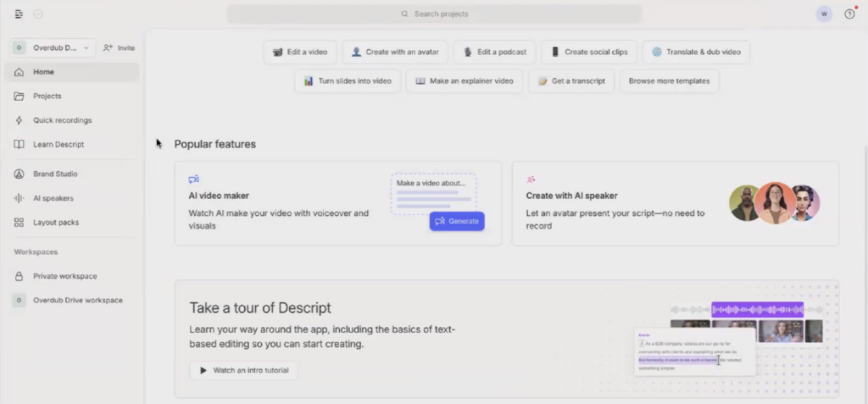868x404 pixels.
Task: Click the Invite button
Action: 119,47
